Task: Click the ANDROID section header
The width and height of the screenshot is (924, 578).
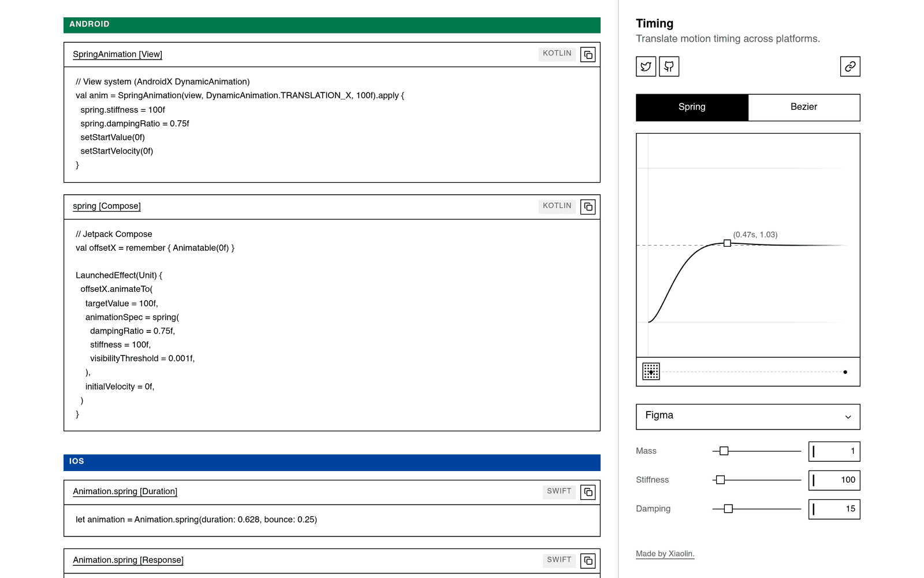Action: click(x=332, y=24)
